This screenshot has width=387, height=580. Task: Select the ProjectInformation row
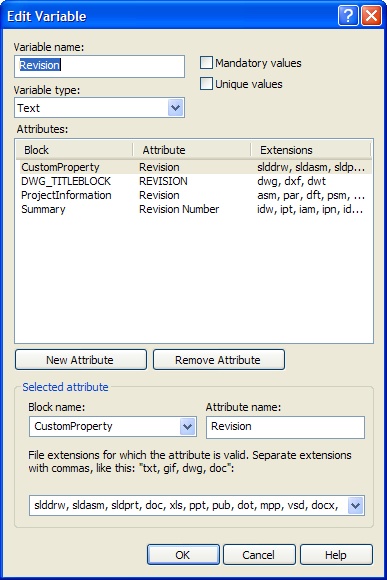[x=195, y=195]
